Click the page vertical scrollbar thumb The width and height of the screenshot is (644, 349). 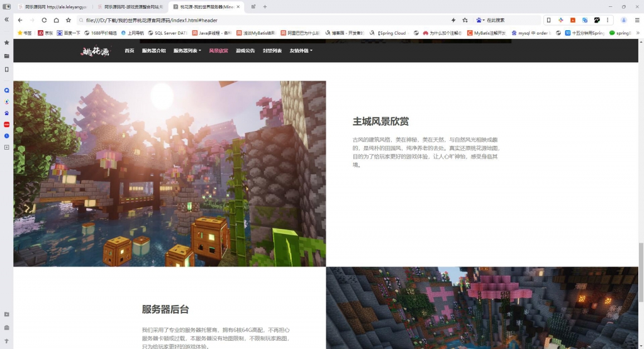[641, 273]
